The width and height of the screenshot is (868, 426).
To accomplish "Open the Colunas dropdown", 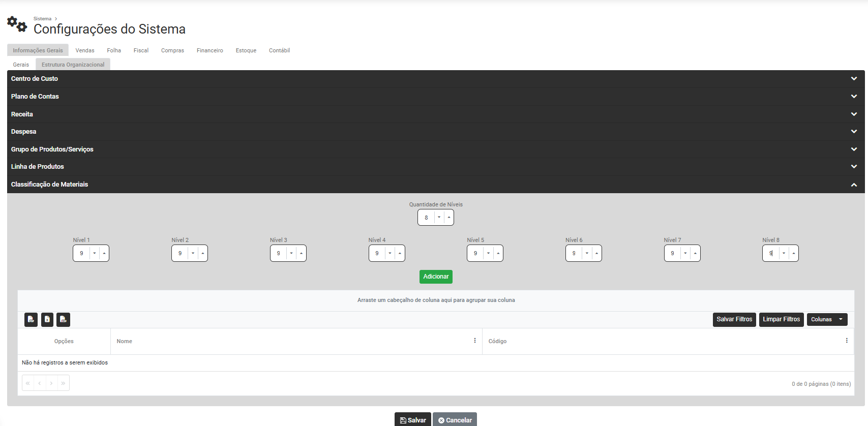I will pos(827,319).
